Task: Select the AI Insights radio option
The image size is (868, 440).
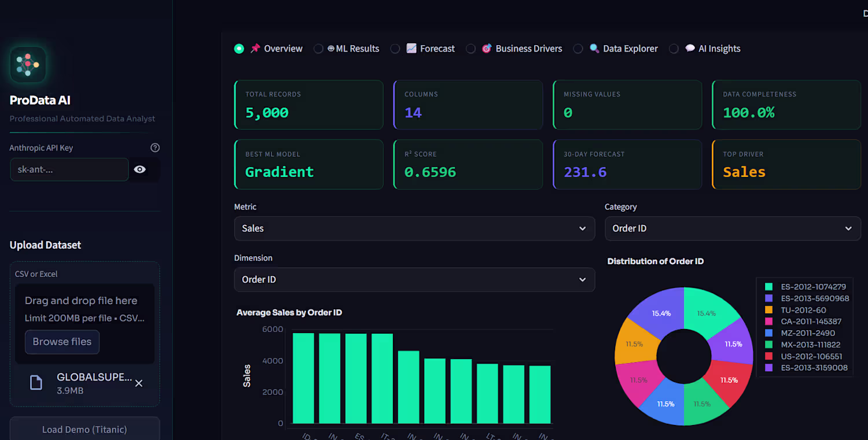Action: (x=674, y=49)
